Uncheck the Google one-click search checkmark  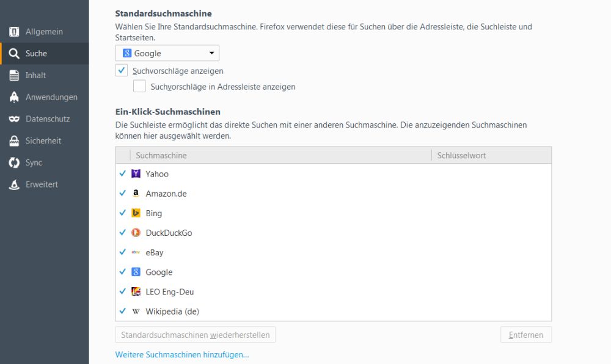coord(123,272)
